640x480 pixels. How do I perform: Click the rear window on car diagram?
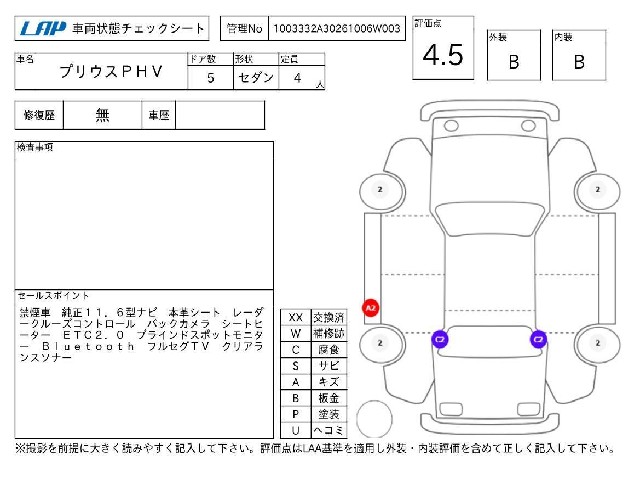[489, 342]
